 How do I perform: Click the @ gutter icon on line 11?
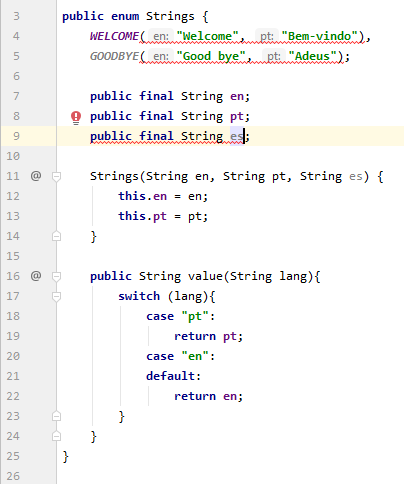36,175
